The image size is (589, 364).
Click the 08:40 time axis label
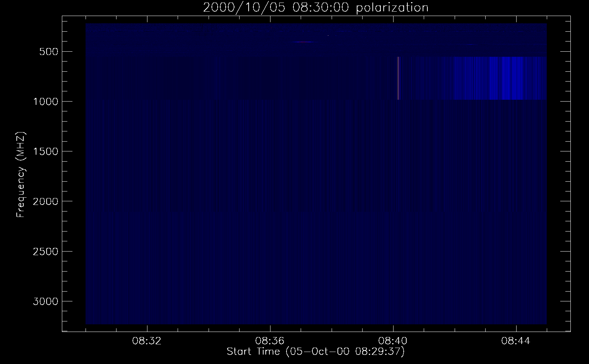click(393, 341)
